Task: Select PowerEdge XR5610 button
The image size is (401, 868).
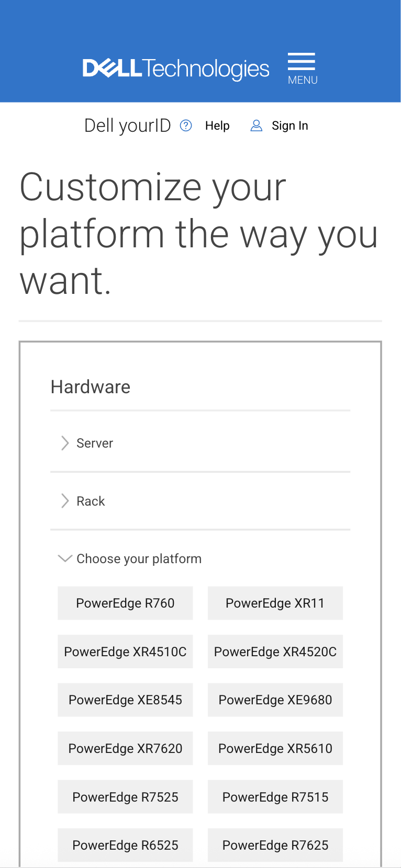Action: (275, 748)
